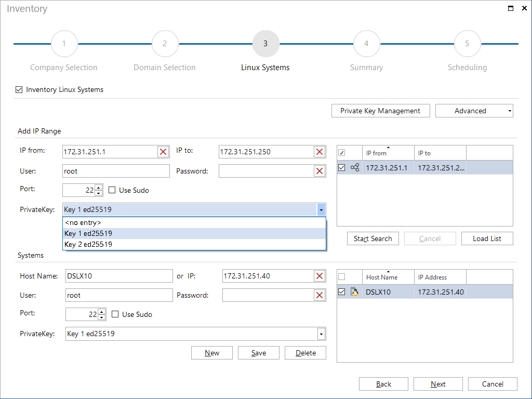The image size is (532, 399).
Task: Go to the Summary step
Action: tap(366, 44)
